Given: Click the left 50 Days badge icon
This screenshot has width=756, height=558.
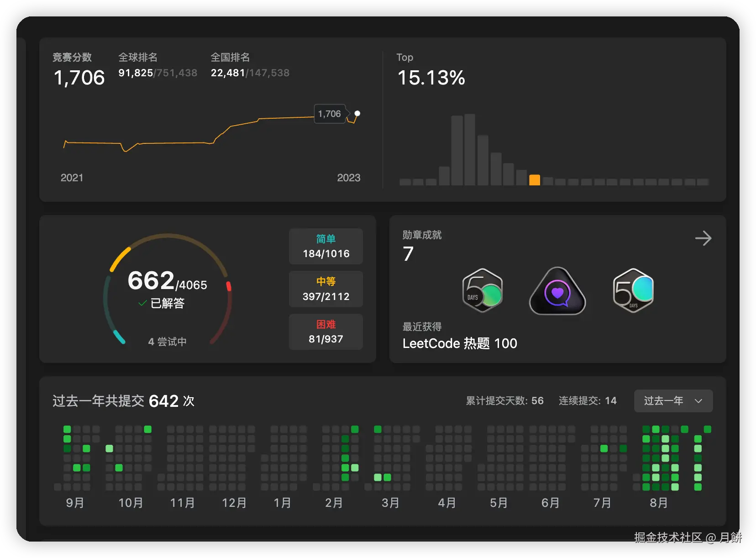Looking at the screenshot, I should [x=482, y=291].
